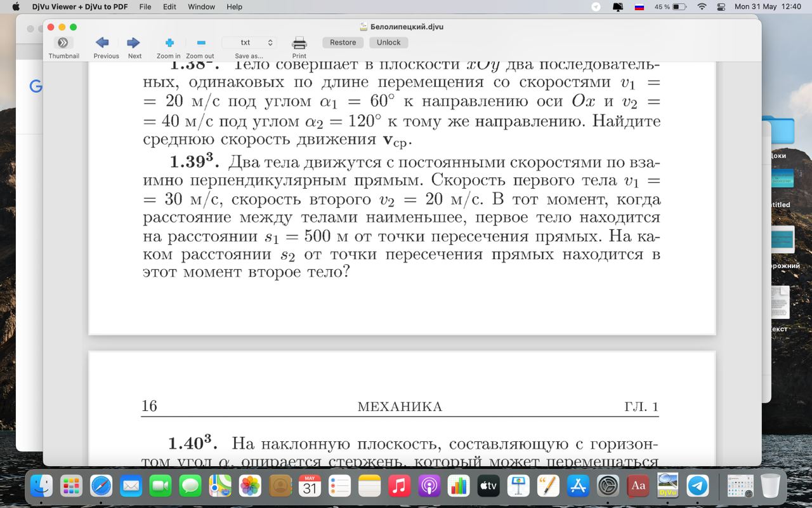
Task: Open Telegram from the Dock
Action: [697, 486]
